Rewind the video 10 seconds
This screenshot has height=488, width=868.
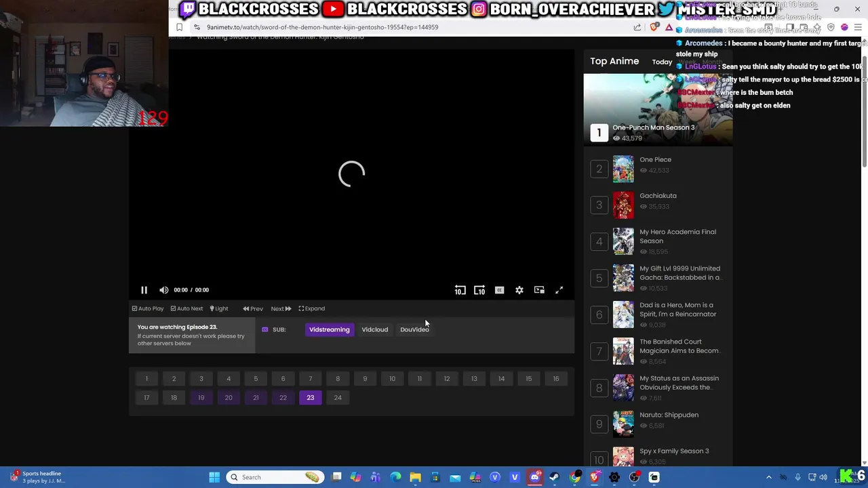tap(460, 290)
